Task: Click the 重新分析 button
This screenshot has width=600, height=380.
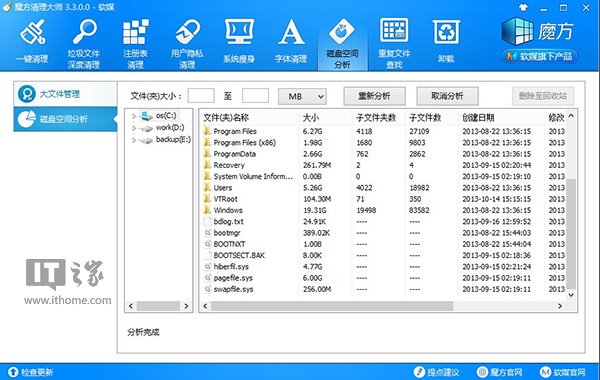Action: (374, 96)
